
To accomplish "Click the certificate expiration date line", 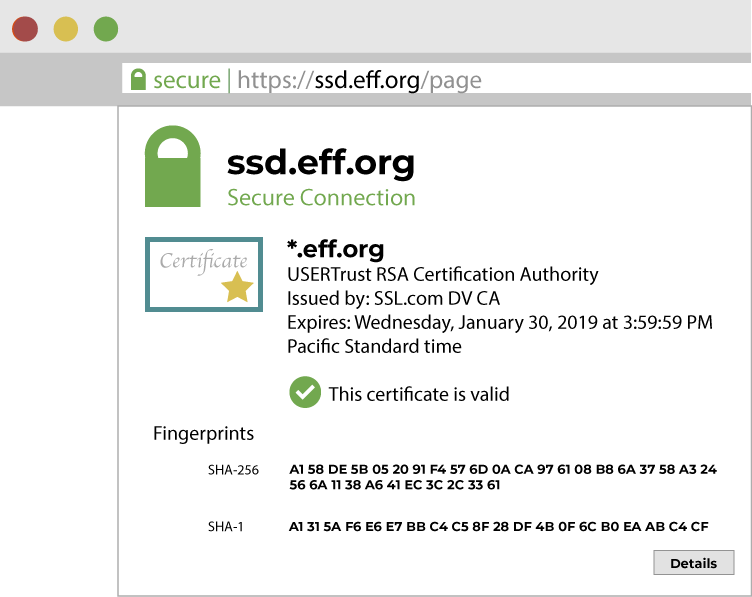I will [499, 322].
